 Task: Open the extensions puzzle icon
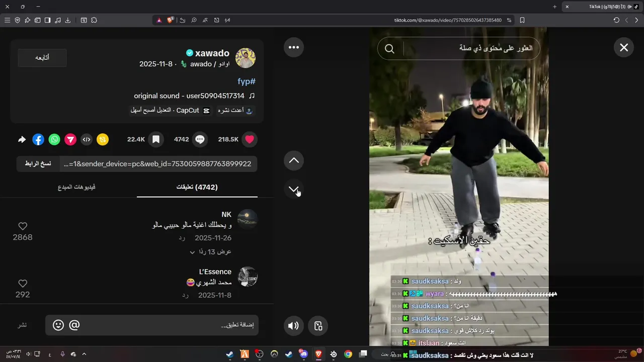coord(94,20)
